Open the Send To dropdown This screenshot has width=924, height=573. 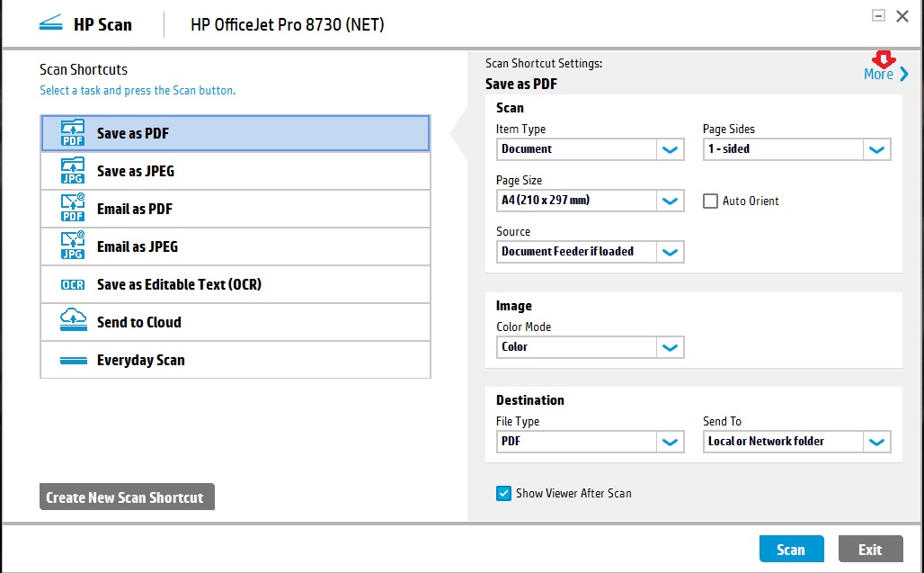[x=876, y=442]
